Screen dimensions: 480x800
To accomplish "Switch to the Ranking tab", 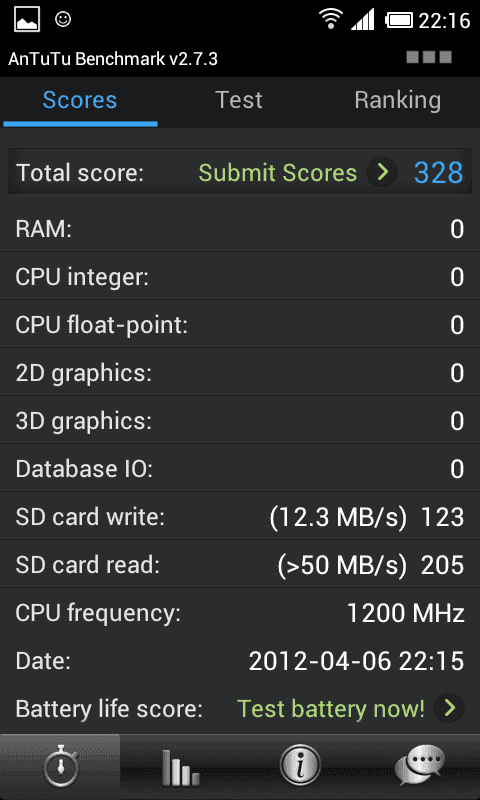I will [x=398, y=101].
